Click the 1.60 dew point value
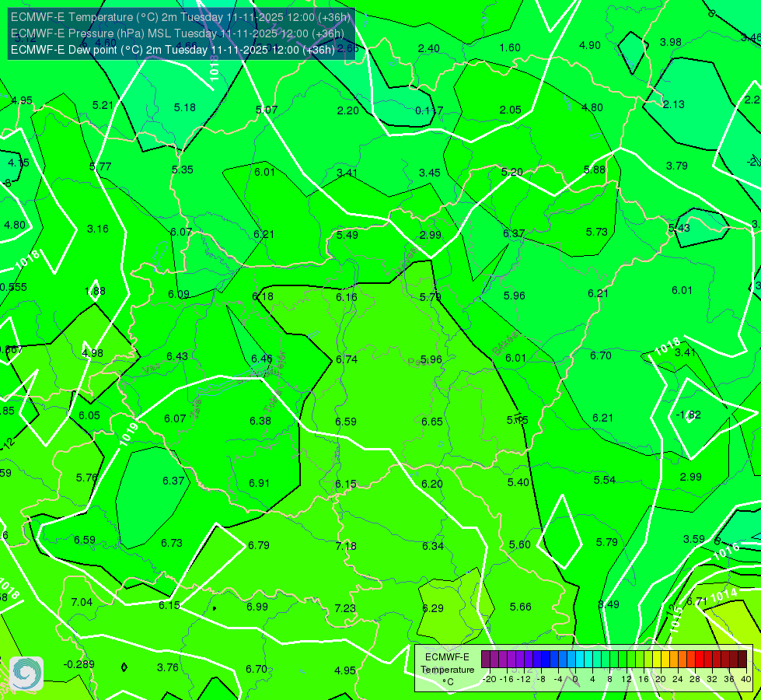The image size is (761, 700). tap(510, 47)
